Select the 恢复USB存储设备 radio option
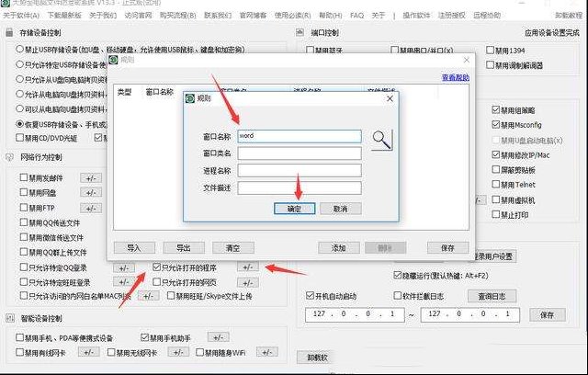The width and height of the screenshot is (588, 375). point(19,123)
